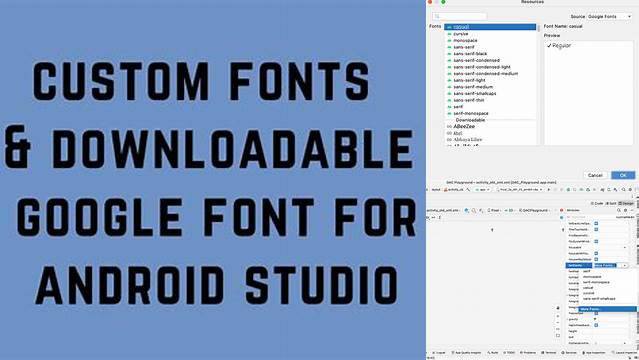The image size is (639, 360).
Task: Open the Pixel device dropdown in designer
Action: pos(494,210)
